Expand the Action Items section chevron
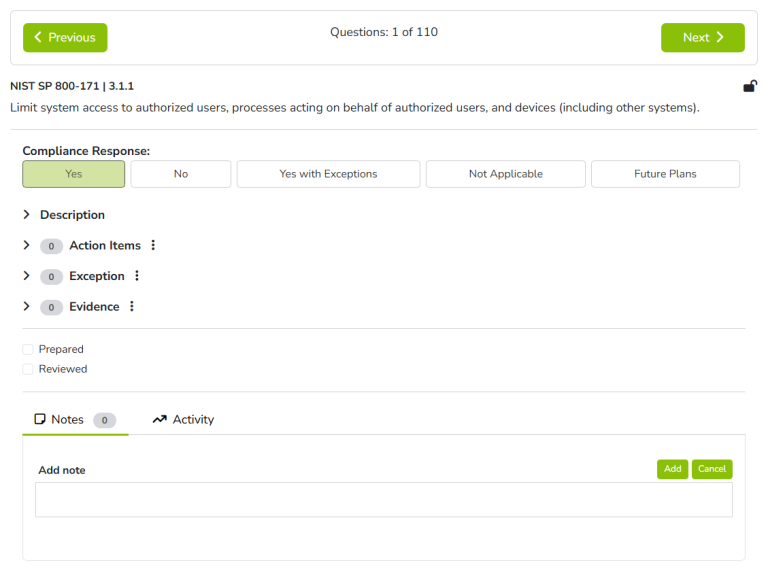This screenshot has width=768, height=571. (x=27, y=246)
